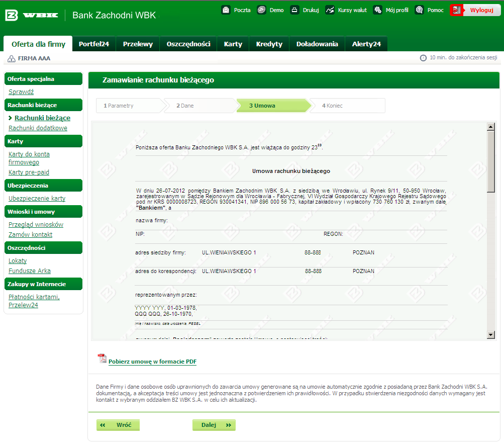Open Fundusze Arka link
504x446 pixels.
[x=30, y=271]
